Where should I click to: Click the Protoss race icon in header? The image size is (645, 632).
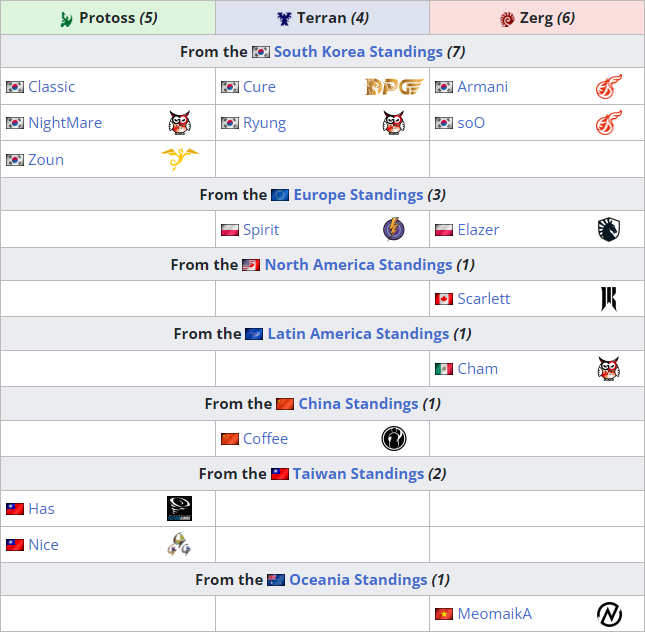67,18
